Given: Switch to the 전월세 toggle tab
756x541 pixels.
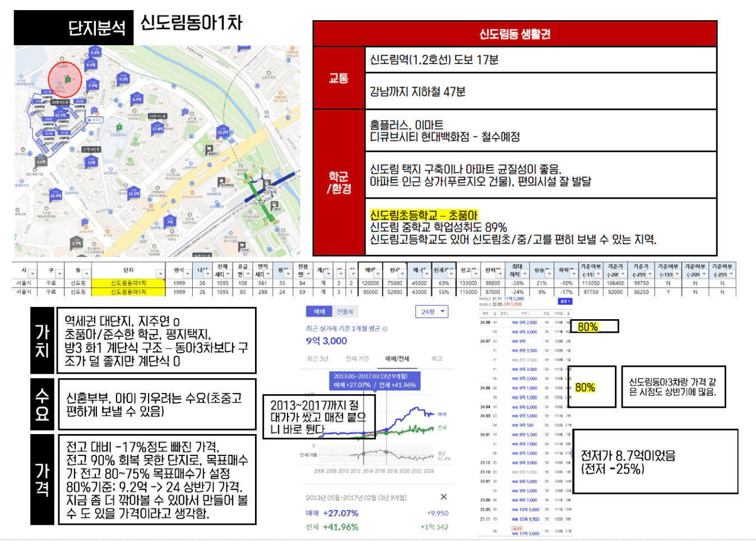Looking at the screenshot, I should click(345, 311).
